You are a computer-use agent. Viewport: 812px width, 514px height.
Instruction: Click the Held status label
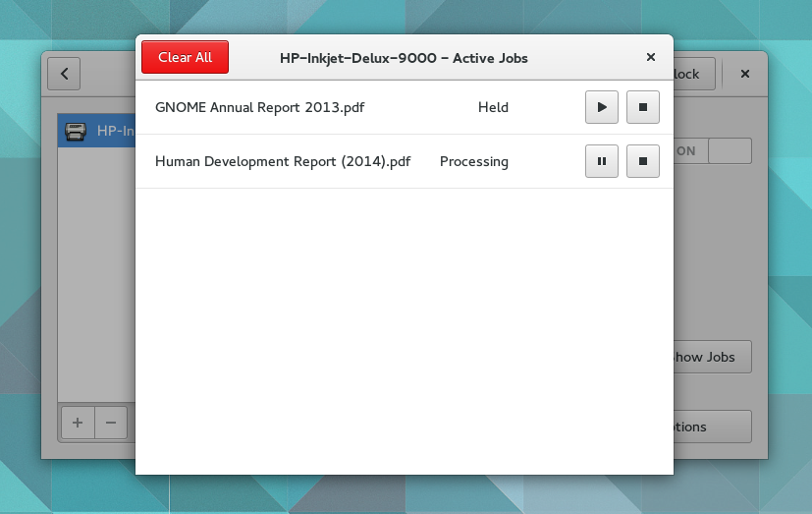493,107
